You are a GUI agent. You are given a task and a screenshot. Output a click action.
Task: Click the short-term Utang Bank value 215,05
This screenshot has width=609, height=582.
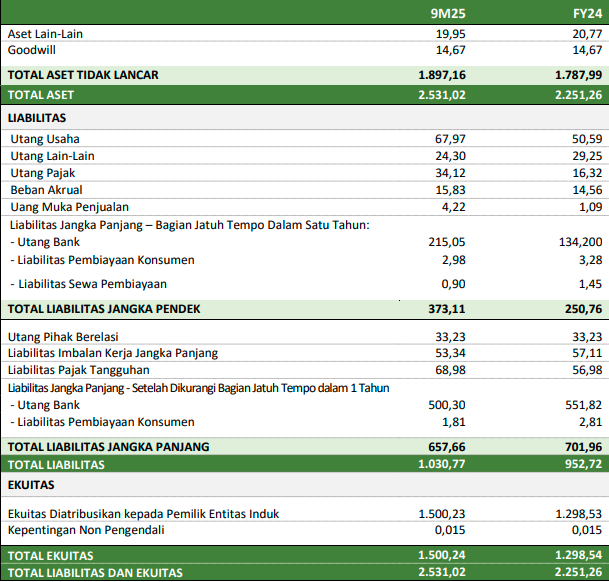[446, 242]
